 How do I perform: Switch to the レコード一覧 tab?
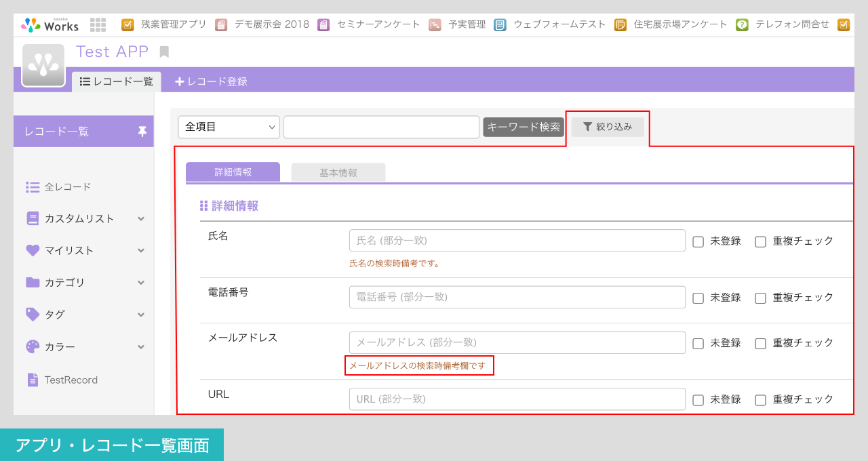pyautogui.click(x=117, y=82)
